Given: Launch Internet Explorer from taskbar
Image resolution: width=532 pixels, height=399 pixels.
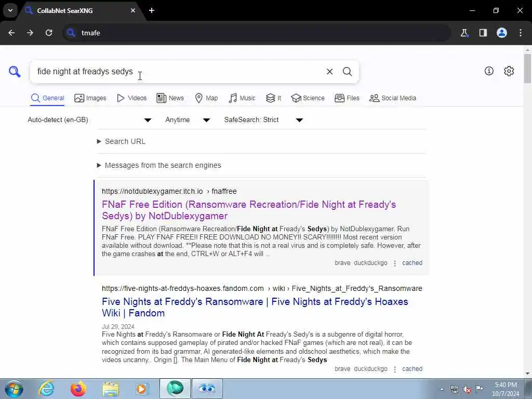Looking at the screenshot, I should point(46,389).
